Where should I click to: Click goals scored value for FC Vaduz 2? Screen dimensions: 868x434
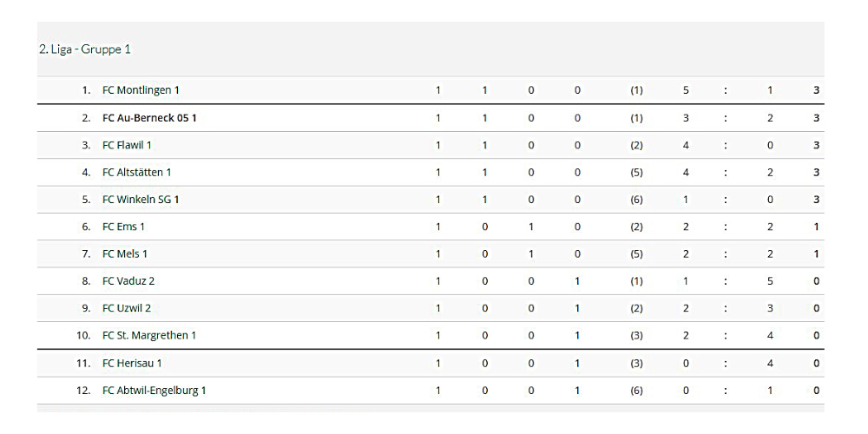pos(686,281)
